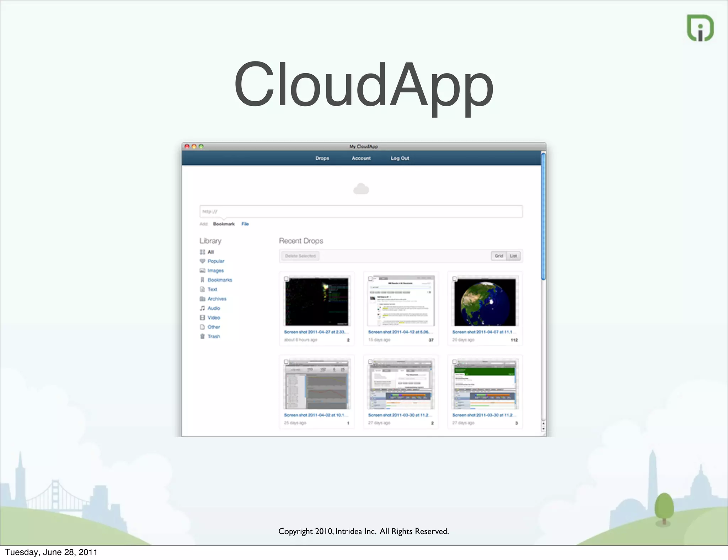Click the Video film icon
The width and height of the screenshot is (728, 560).
click(202, 318)
